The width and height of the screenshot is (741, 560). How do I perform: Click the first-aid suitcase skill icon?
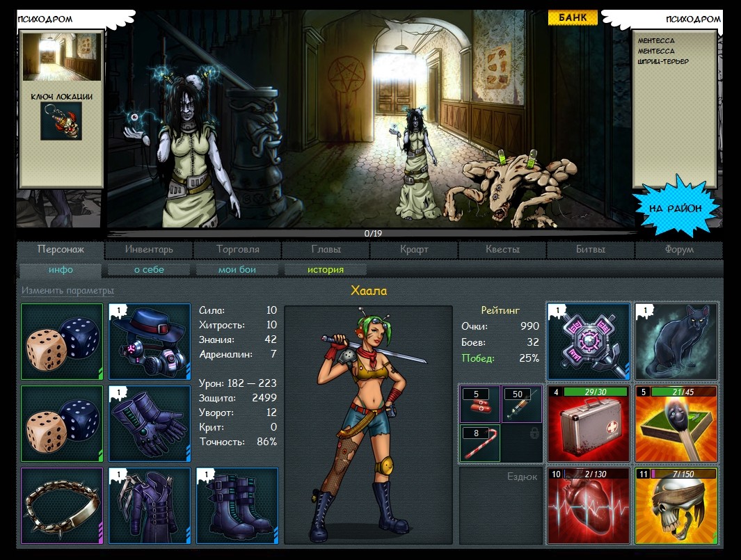click(x=589, y=424)
